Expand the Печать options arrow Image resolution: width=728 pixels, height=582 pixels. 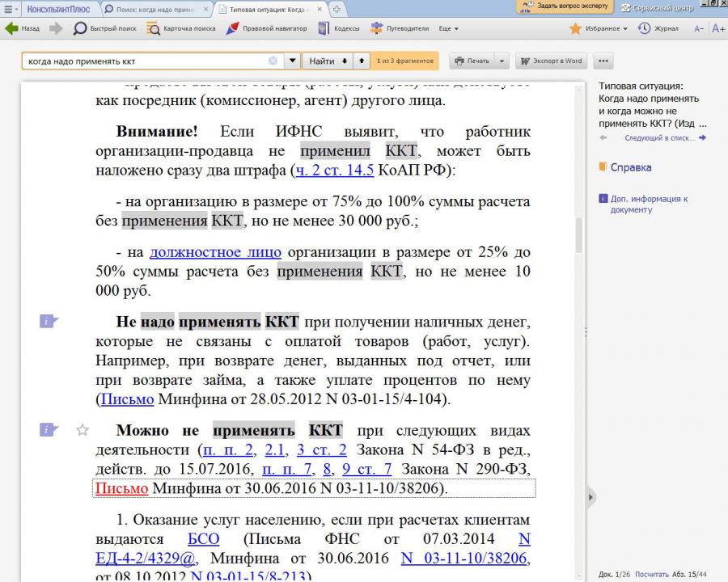(502, 61)
